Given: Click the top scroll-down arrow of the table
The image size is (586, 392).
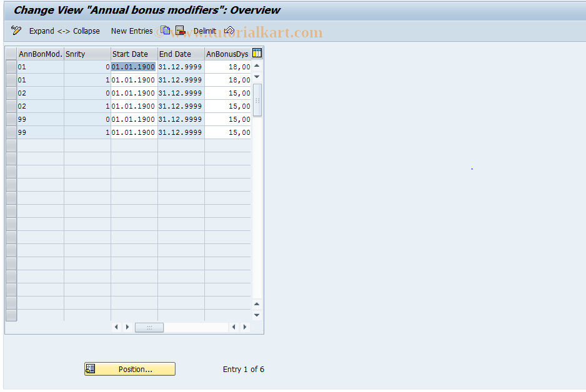Looking at the screenshot, I should tap(257, 77).
